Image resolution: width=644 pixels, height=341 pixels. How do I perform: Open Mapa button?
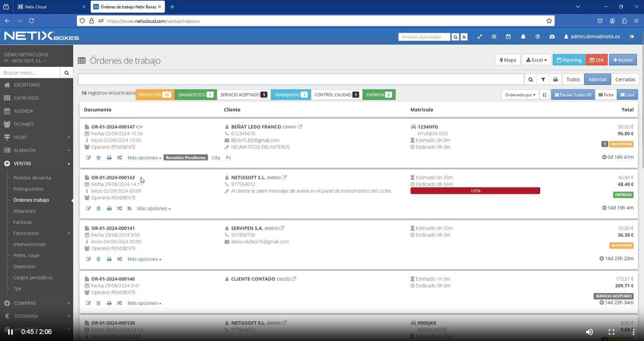coord(508,60)
